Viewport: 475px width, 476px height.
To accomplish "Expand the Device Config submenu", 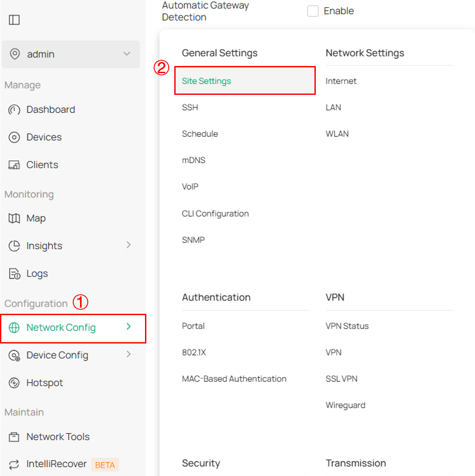I will pos(128,355).
